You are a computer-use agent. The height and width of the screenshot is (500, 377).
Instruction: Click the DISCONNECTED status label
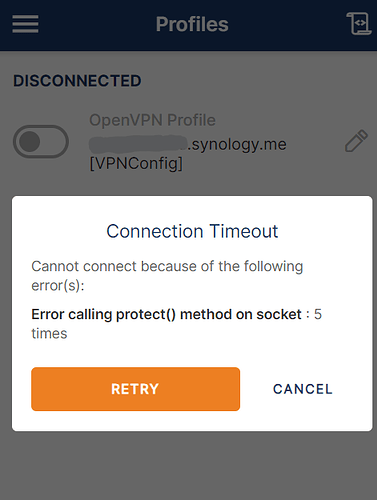click(77, 81)
